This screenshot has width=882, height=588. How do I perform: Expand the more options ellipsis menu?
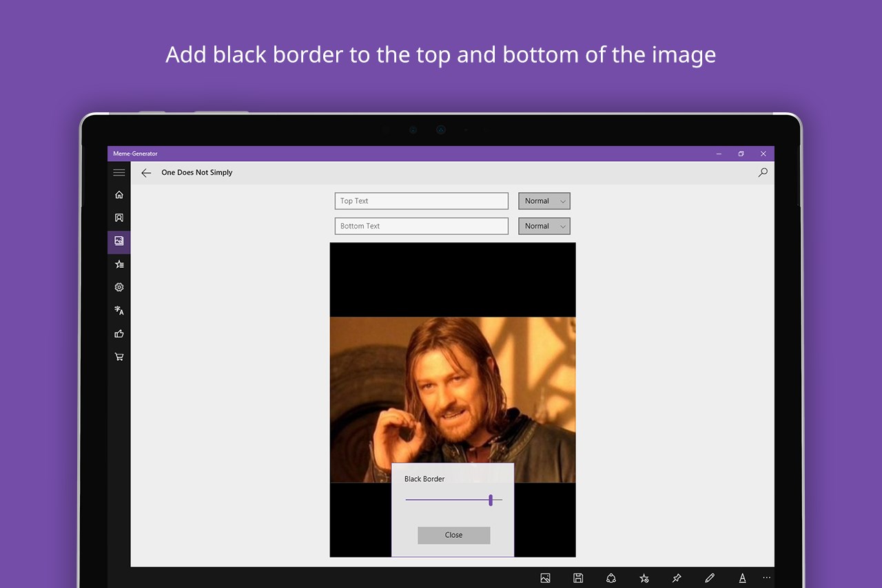tap(766, 578)
